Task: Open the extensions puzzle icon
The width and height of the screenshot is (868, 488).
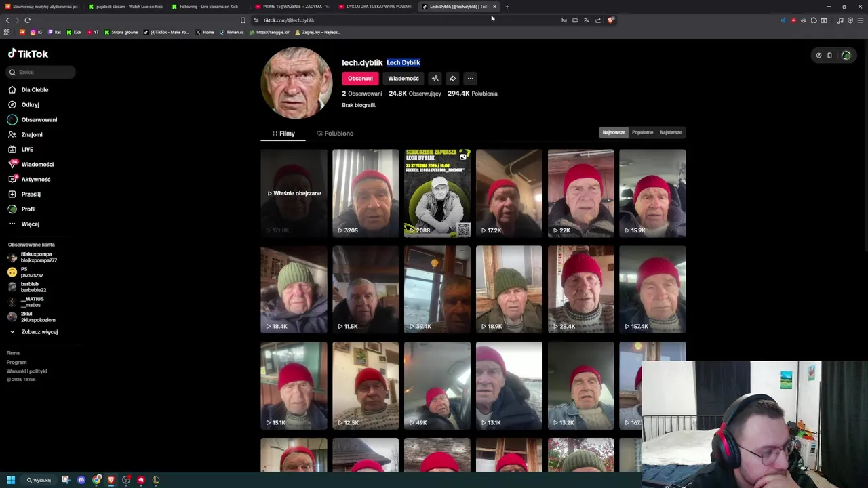Action: point(814,20)
